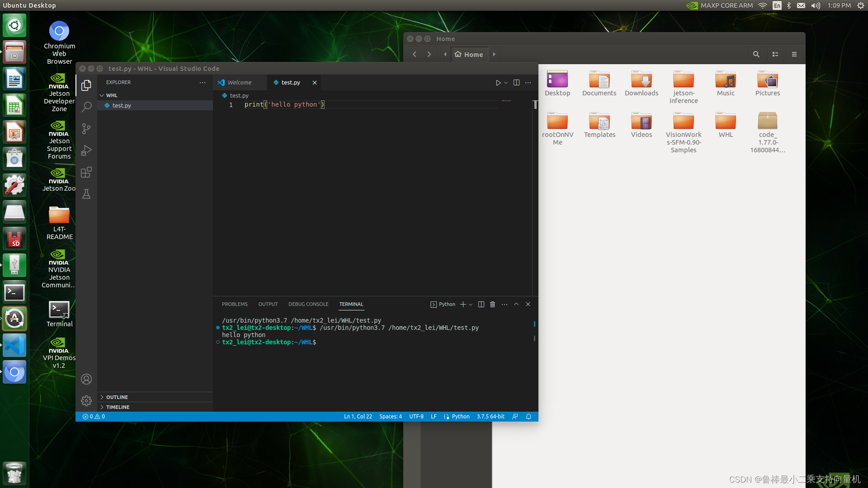
Task: Open the Source Control view in VS Code
Action: click(x=86, y=129)
